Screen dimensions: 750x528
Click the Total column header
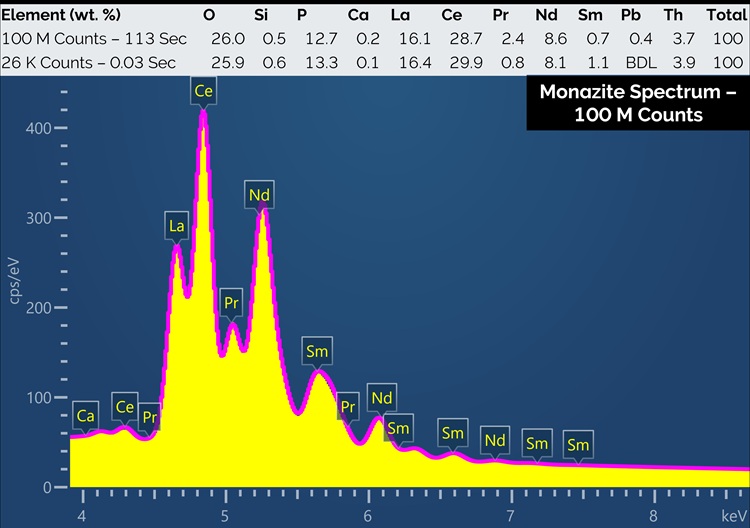point(725,16)
